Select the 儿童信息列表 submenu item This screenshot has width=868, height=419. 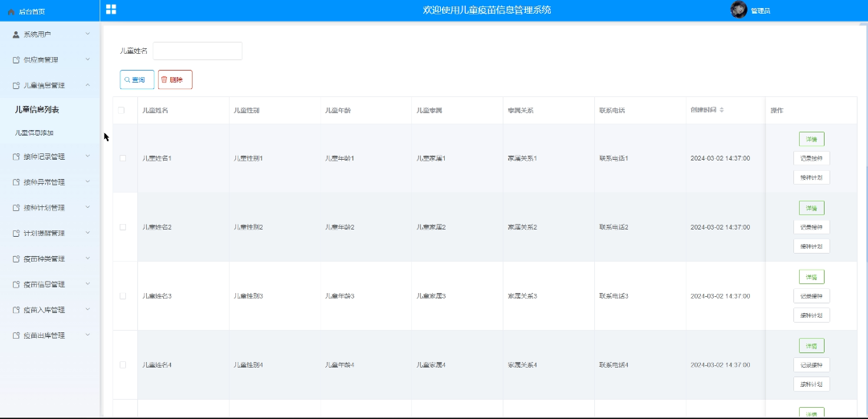click(37, 110)
